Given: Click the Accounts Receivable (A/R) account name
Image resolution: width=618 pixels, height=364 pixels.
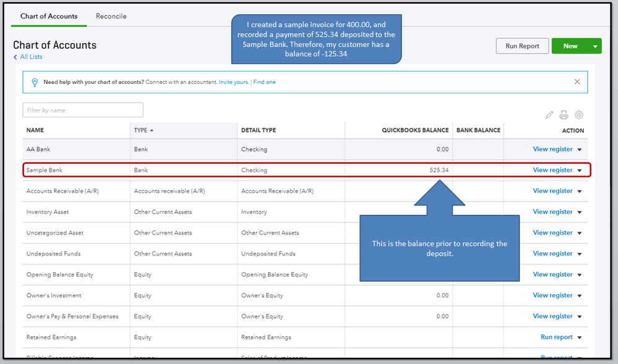Looking at the screenshot, I should [62, 191].
